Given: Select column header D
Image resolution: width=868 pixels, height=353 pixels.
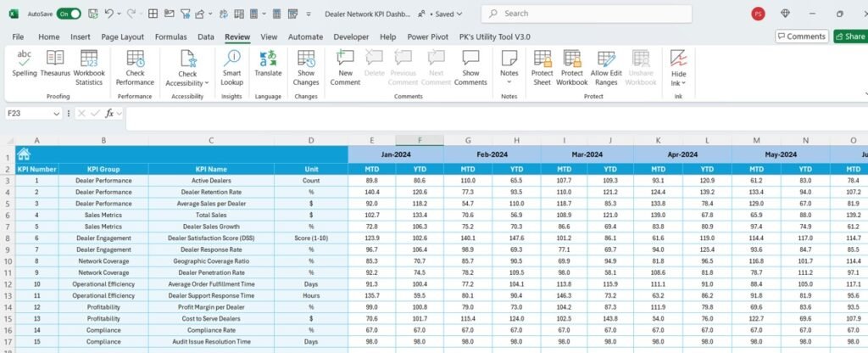Looking at the screenshot, I should tap(311, 140).
